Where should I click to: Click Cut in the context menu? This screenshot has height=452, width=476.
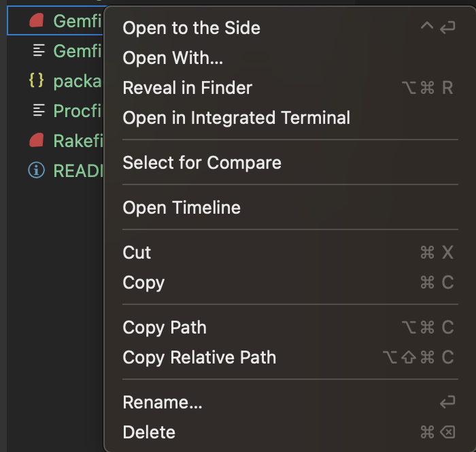pyautogui.click(x=137, y=253)
